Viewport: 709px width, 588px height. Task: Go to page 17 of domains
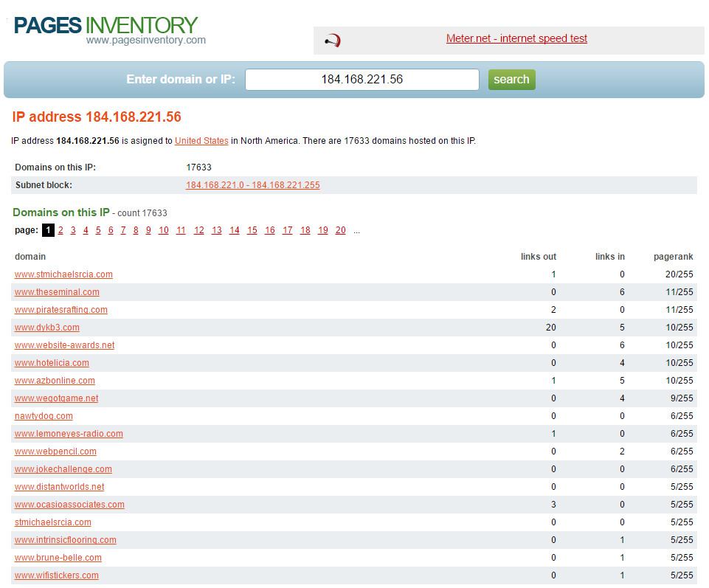288,230
